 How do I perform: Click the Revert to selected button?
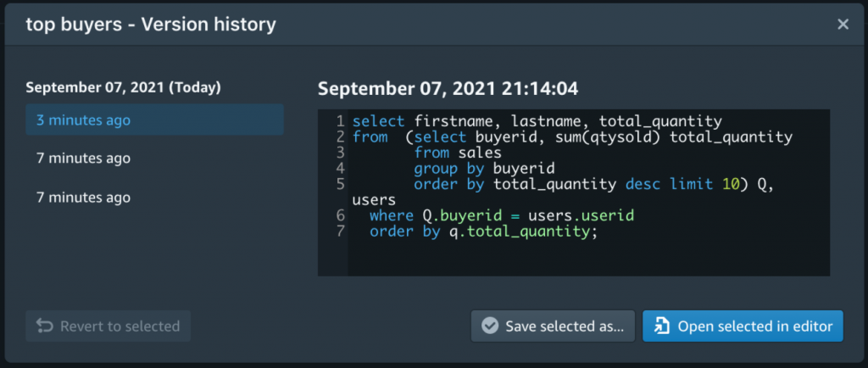(x=108, y=326)
